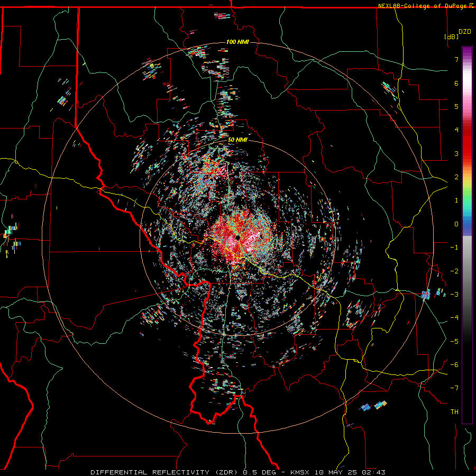The width and height of the screenshot is (476, 476).
Task: Click the -2 value on color scale
Action: click(454, 271)
